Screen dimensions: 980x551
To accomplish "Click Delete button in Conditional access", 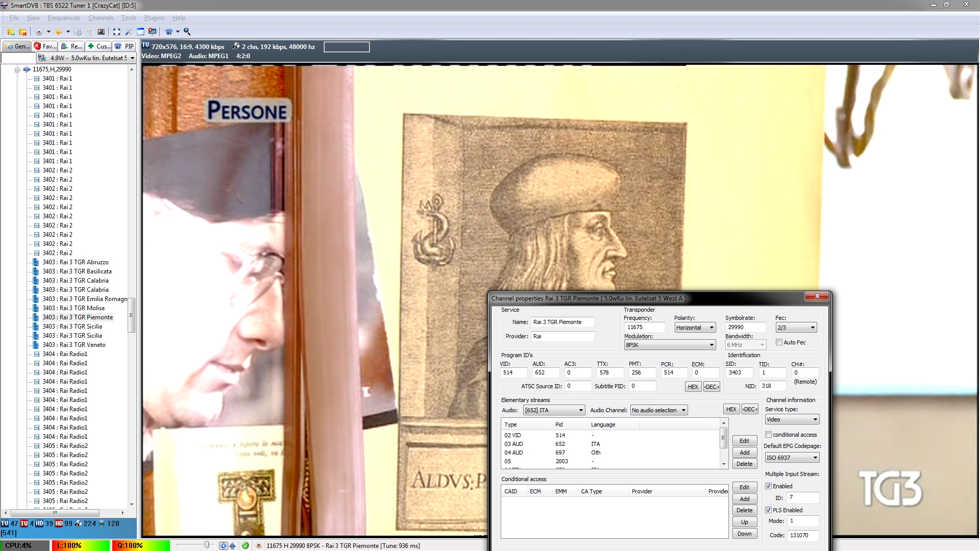I will [x=744, y=510].
